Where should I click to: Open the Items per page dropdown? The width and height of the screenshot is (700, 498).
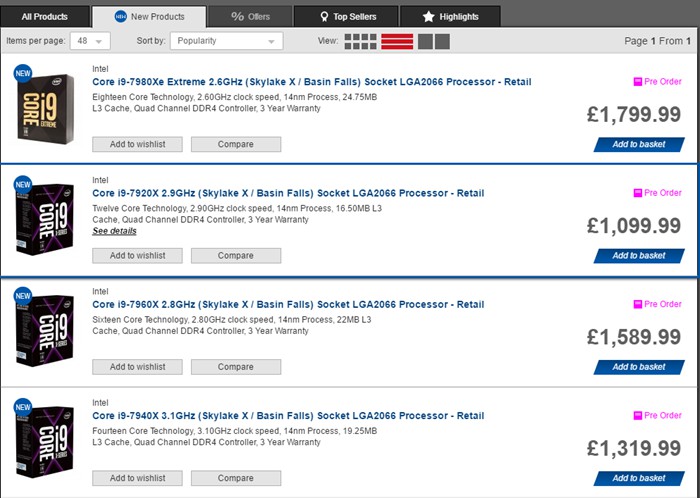[x=90, y=41]
